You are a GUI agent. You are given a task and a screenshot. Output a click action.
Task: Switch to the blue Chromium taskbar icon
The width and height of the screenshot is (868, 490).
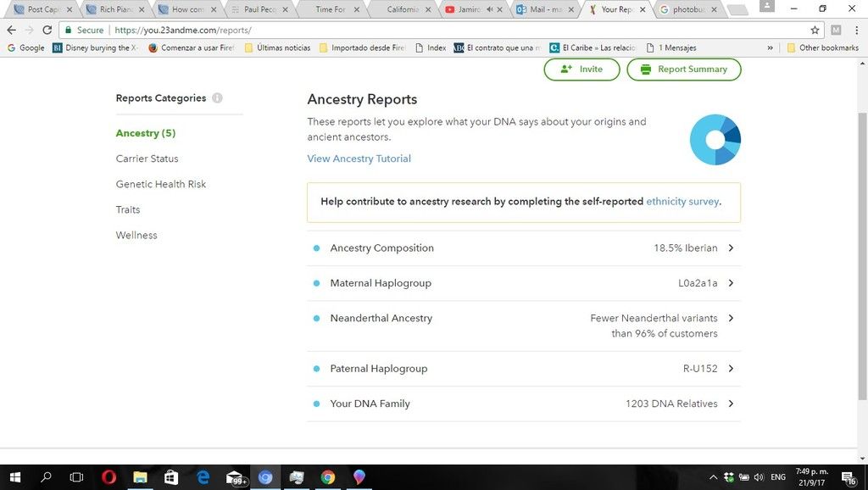(x=265, y=476)
